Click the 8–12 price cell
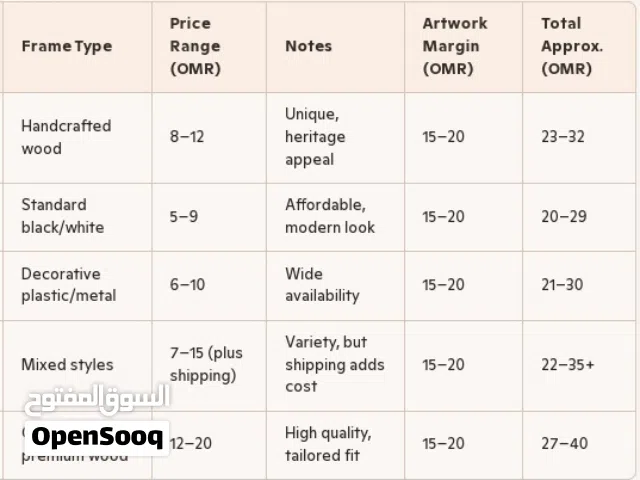Image resolution: width=640 pixels, height=480 pixels. coord(187,137)
